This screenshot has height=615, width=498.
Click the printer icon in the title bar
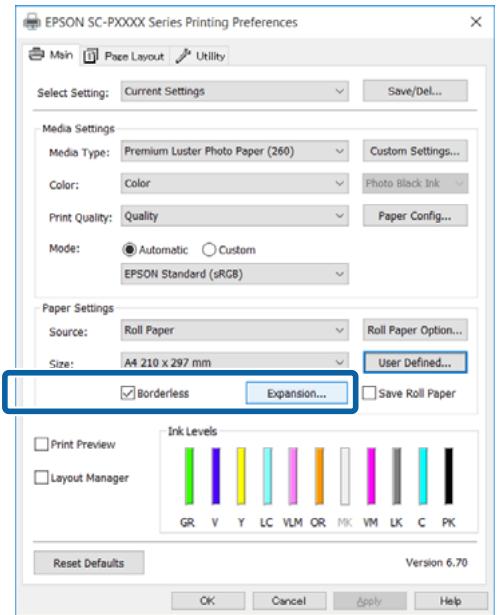coord(32,22)
